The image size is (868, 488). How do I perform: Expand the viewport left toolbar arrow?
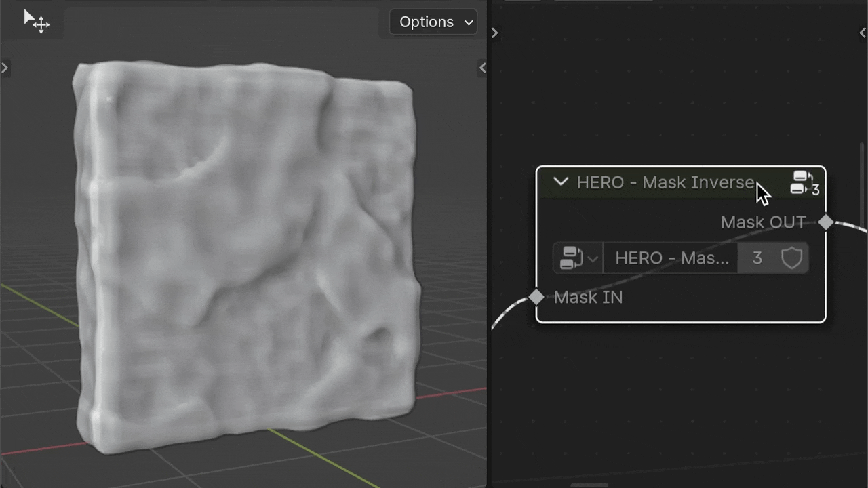pyautogui.click(x=5, y=68)
